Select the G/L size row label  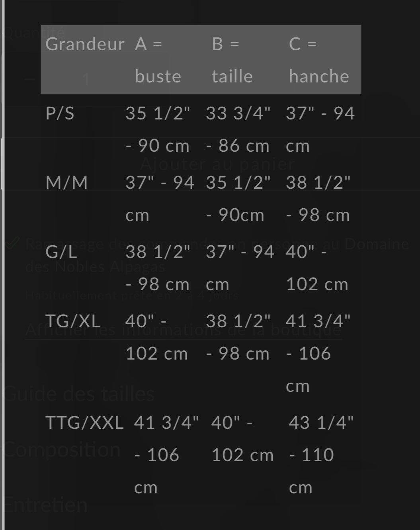(x=61, y=252)
